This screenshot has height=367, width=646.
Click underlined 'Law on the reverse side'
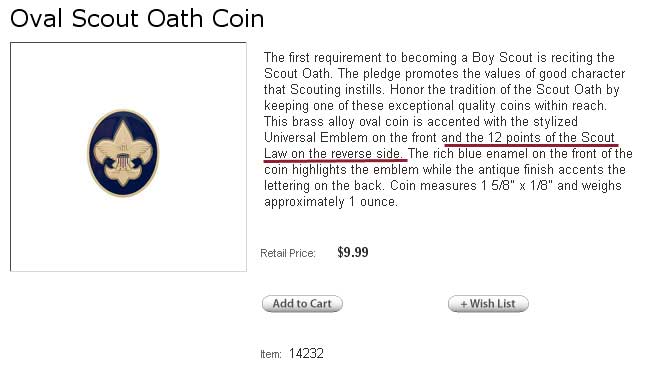333,154
